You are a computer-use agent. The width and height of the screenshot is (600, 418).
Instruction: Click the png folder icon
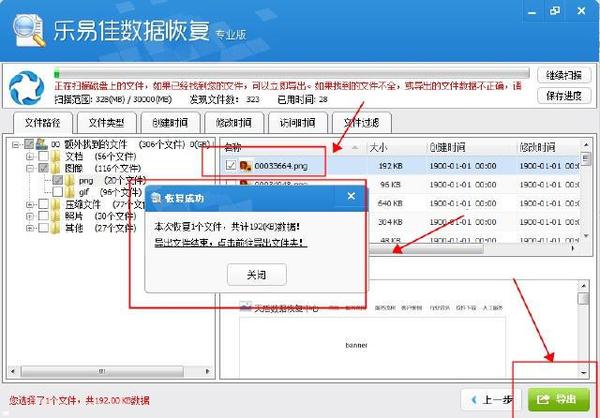click(70, 180)
